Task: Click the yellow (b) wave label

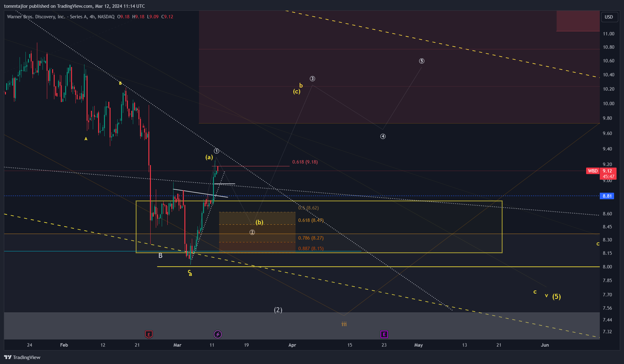Action: [x=260, y=222]
